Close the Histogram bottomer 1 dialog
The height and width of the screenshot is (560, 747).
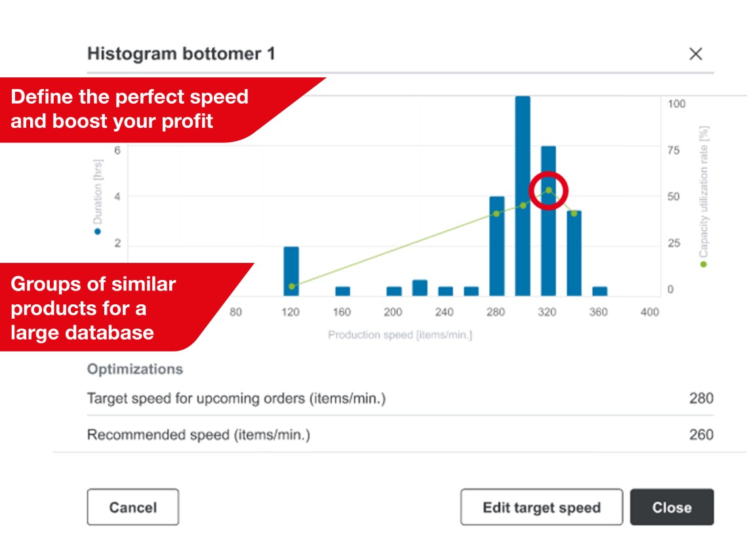point(695,54)
